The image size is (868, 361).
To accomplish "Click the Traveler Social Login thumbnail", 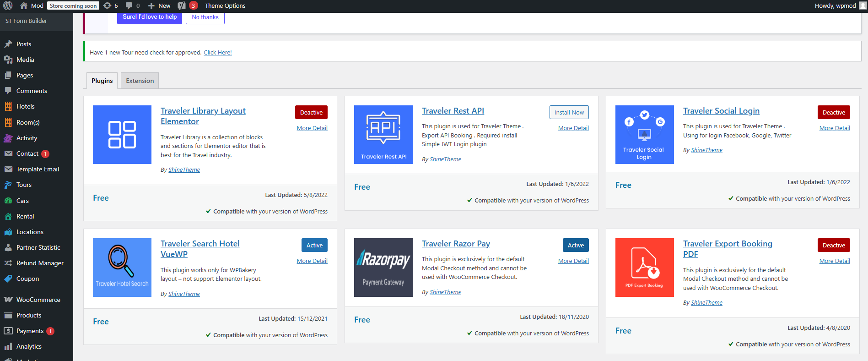I will pyautogui.click(x=645, y=135).
